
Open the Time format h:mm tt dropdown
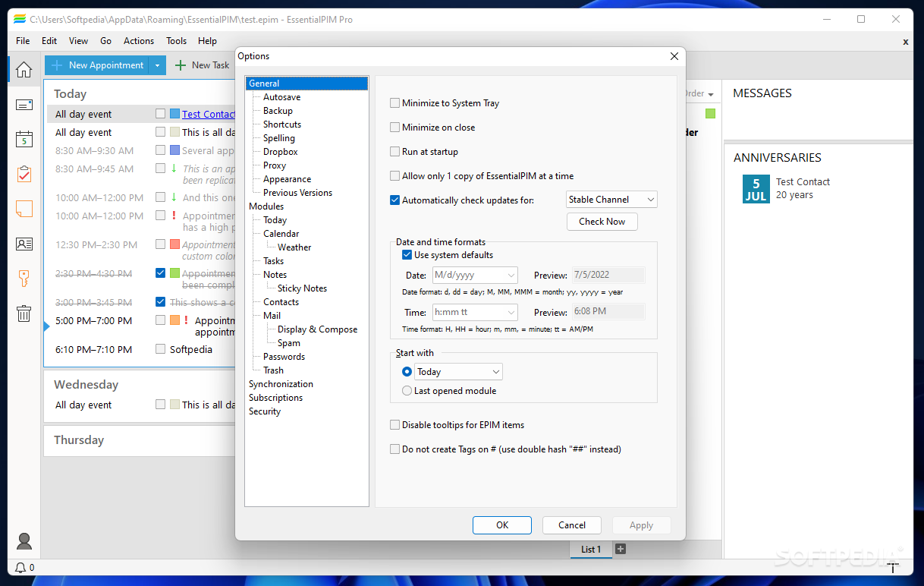coord(475,312)
